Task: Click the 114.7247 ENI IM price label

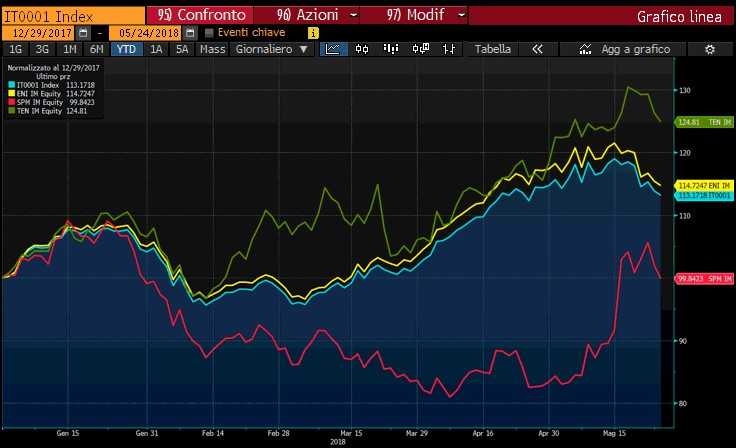Action: (704, 185)
